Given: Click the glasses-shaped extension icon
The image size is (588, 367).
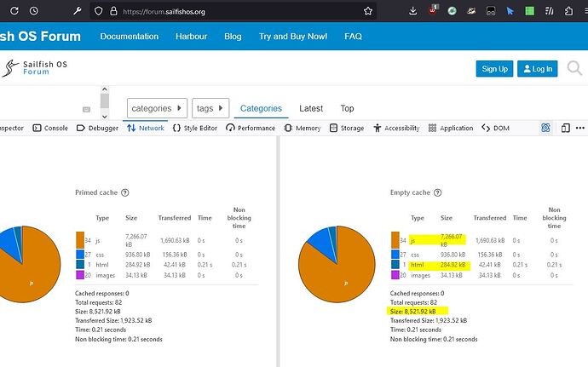Looking at the screenshot, I should coord(491,11).
